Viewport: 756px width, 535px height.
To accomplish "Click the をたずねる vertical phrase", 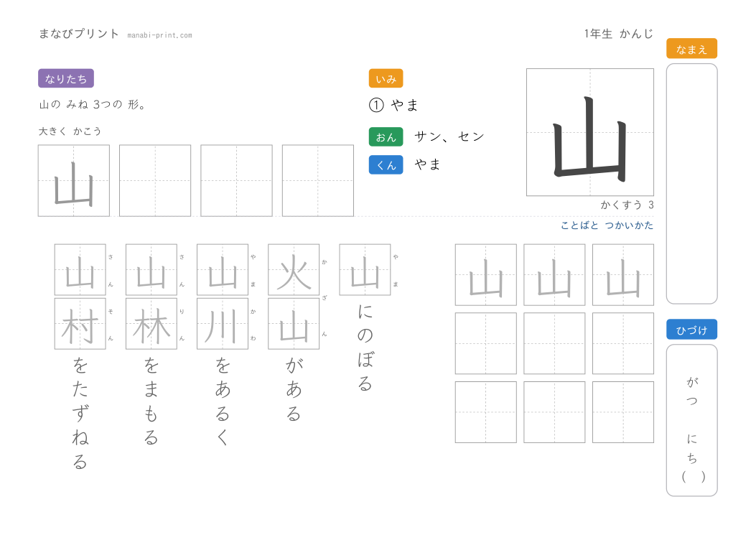I will (x=80, y=414).
